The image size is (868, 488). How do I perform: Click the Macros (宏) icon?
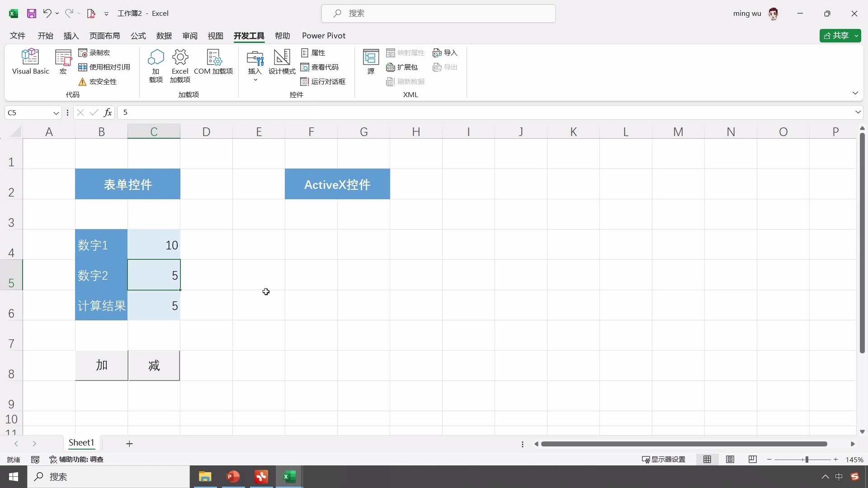point(63,61)
